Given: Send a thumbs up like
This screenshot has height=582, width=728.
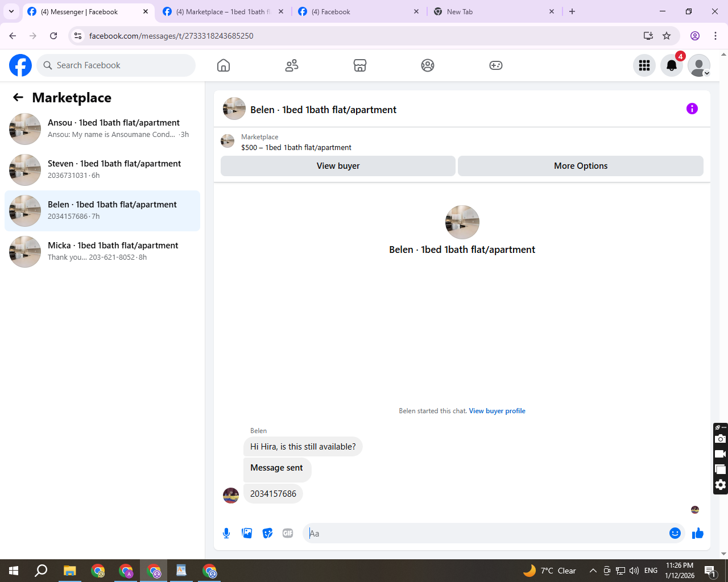Looking at the screenshot, I should pos(698,533).
